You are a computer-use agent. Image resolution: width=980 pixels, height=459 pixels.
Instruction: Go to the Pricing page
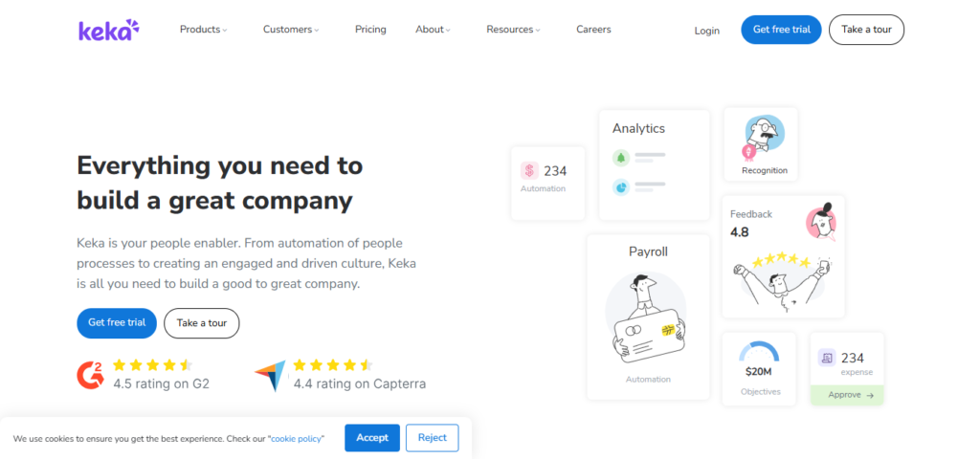click(x=370, y=30)
